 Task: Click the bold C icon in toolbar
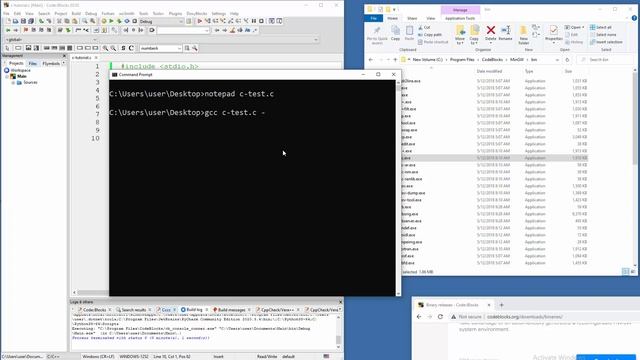(131, 48)
